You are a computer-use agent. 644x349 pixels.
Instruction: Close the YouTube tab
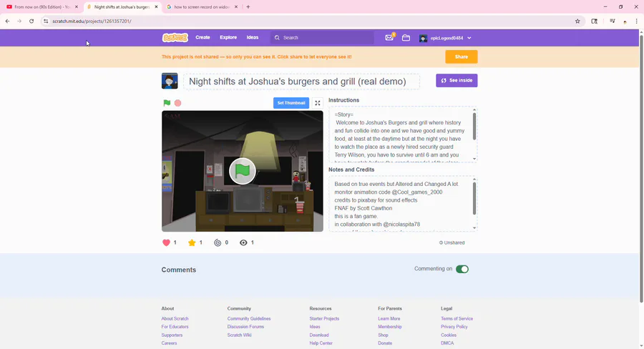pyautogui.click(x=77, y=7)
